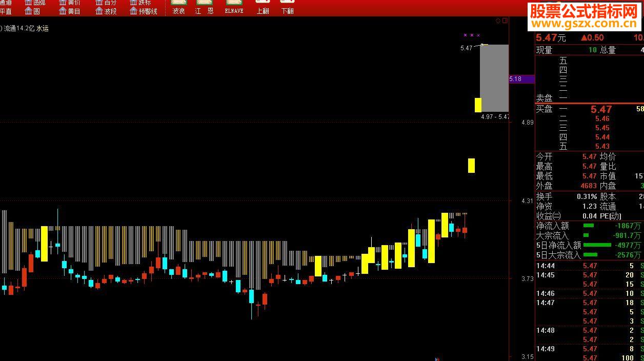Viewport: 644px width, 361px height.
Task: Click the 量比 volume ratio label
Action: coord(608,166)
